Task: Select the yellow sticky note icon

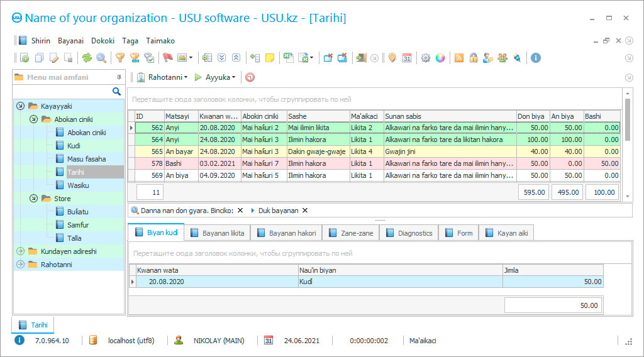Action: coord(270,58)
